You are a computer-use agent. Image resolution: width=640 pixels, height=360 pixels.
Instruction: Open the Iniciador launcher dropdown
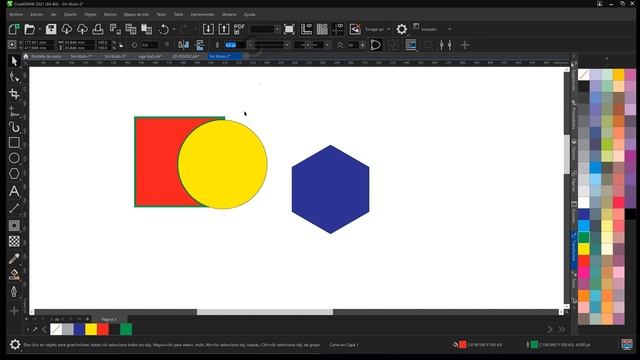[x=450, y=29]
